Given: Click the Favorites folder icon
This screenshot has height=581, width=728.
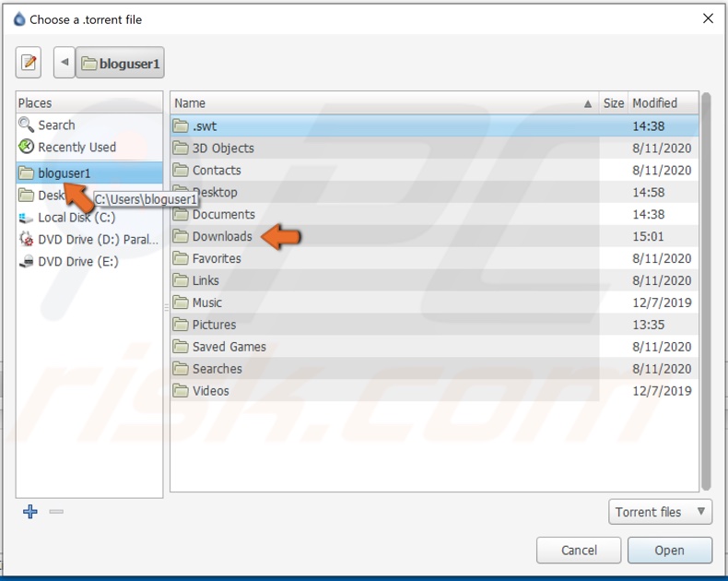Looking at the screenshot, I should 181,258.
